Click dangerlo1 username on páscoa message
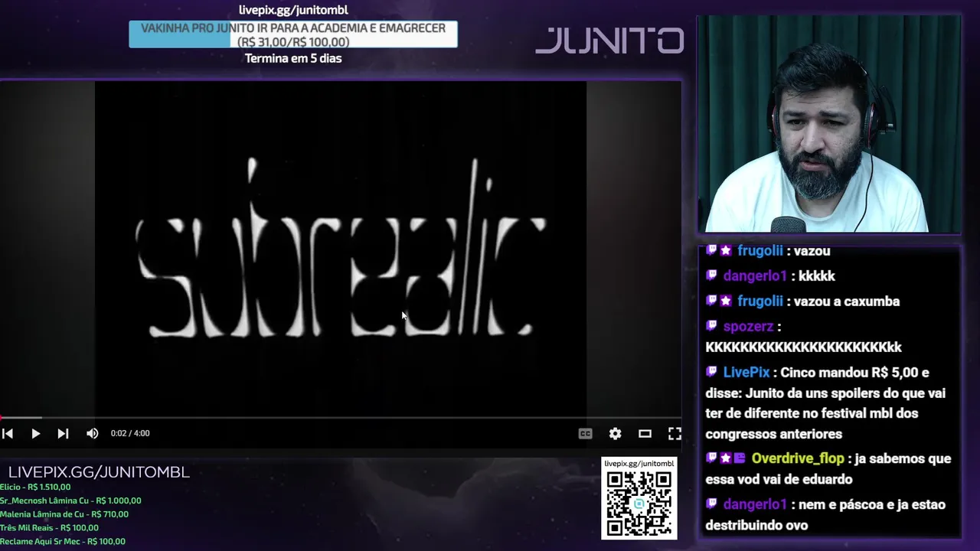The image size is (980, 551). (x=755, y=504)
